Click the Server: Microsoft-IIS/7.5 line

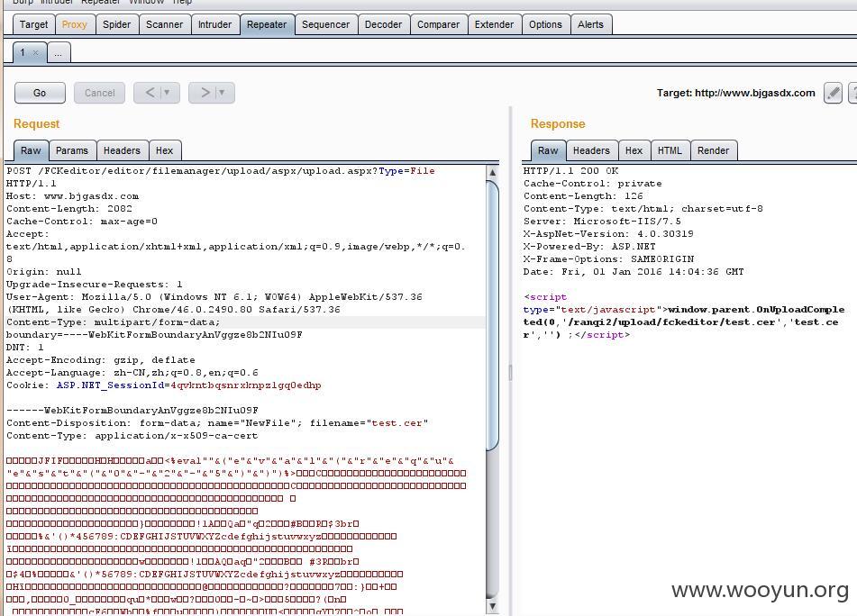coord(602,222)
